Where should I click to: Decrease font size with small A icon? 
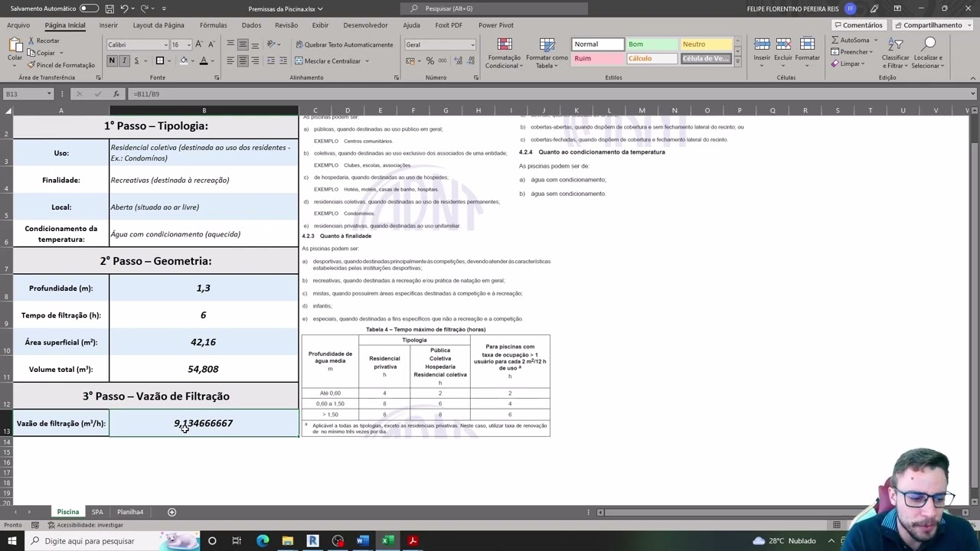[211, 44]
